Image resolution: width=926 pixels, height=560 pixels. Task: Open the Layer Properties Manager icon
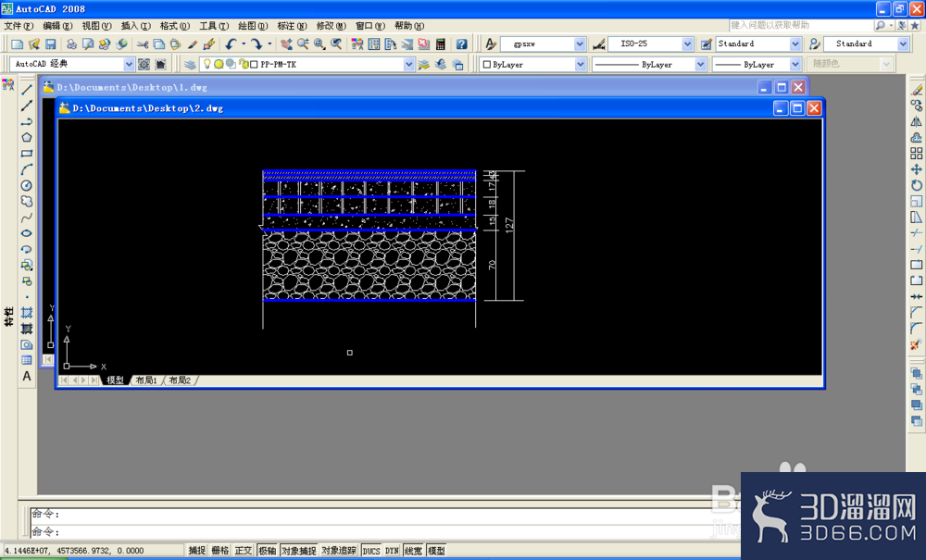click(190, 64)
